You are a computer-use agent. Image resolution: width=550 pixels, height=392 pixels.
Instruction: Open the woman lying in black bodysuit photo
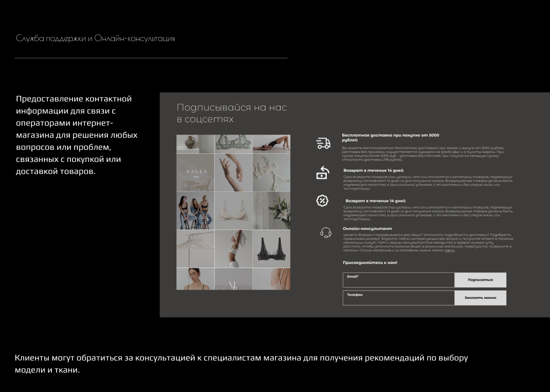click(272, 144)
